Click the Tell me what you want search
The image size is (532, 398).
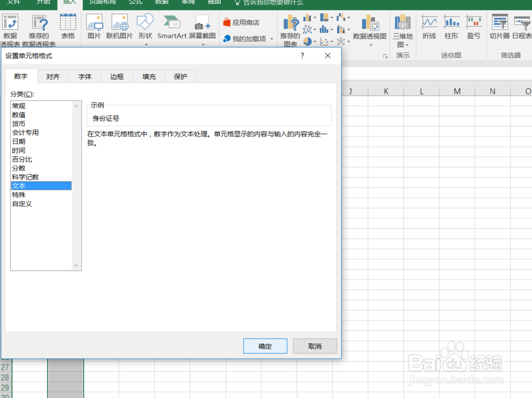tap(269, 2)
